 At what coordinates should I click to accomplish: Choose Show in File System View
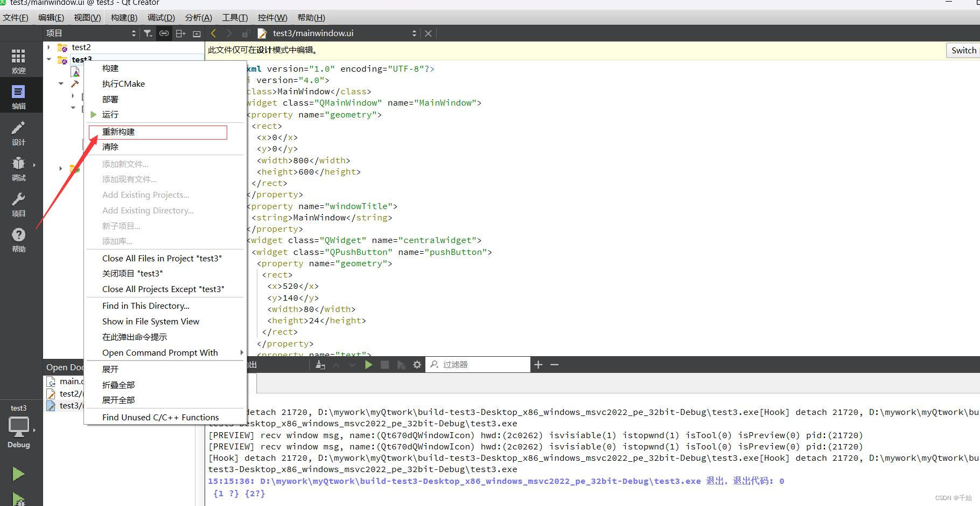click(x=165, y=322)
